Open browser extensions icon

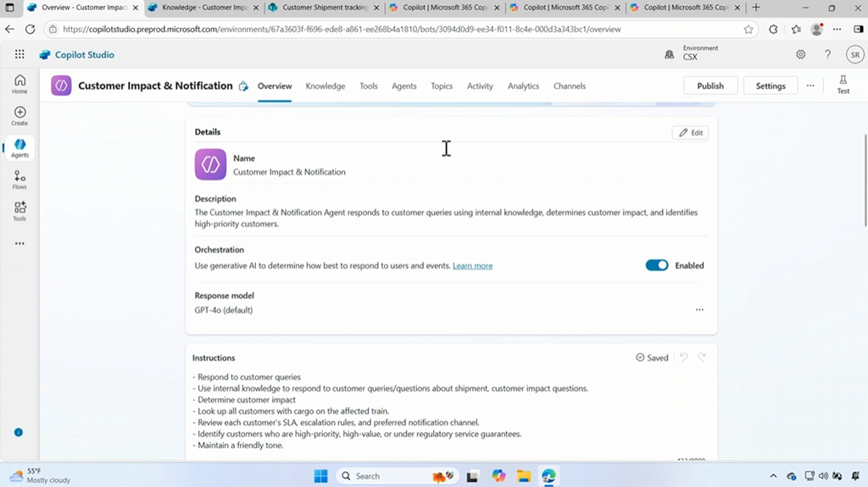pyautogui.click(x=773, y=30)
